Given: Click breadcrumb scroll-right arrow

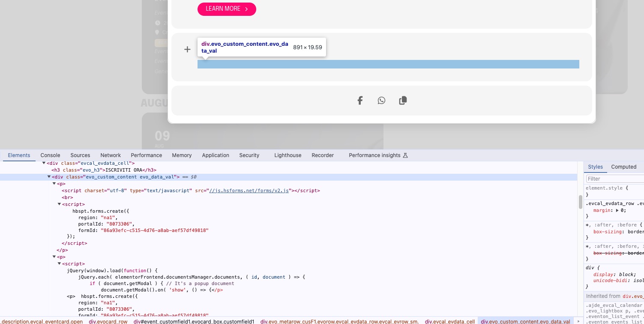Looking at the screenshot, I should click(x=578, y=321).
